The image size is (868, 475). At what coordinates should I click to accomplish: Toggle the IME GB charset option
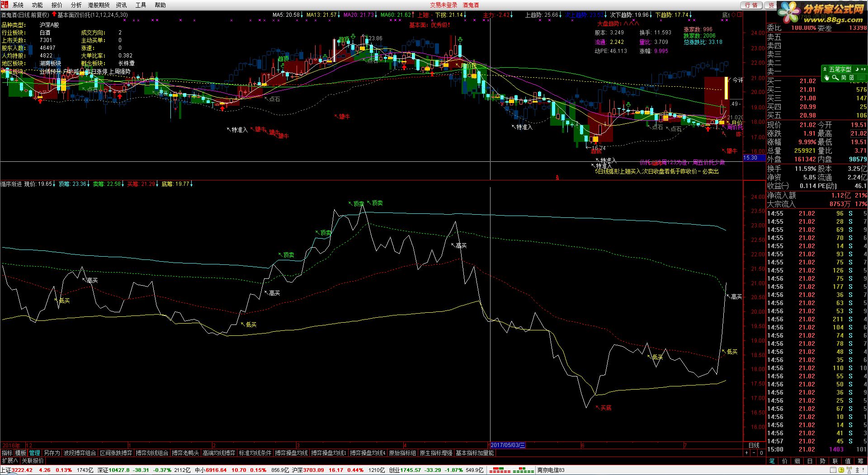pyautogui.click(x=851, y=78)
